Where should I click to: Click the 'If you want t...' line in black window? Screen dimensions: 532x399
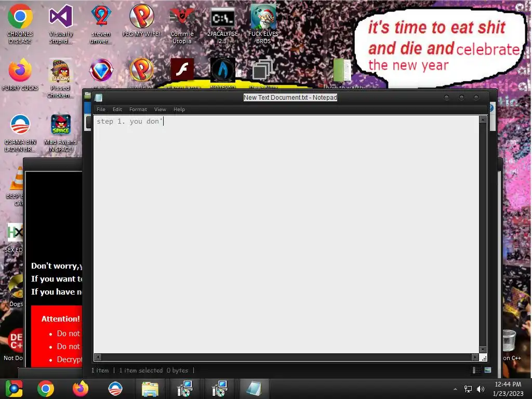pyautogui.click(x=57, y=278)
